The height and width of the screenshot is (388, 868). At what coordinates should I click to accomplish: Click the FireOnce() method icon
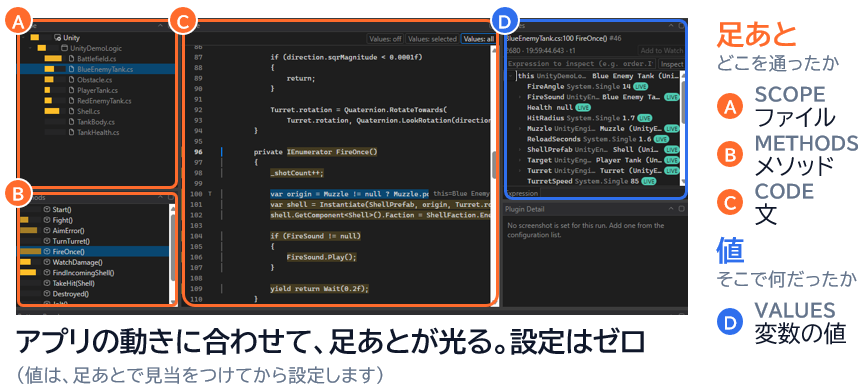pos(46,252)
